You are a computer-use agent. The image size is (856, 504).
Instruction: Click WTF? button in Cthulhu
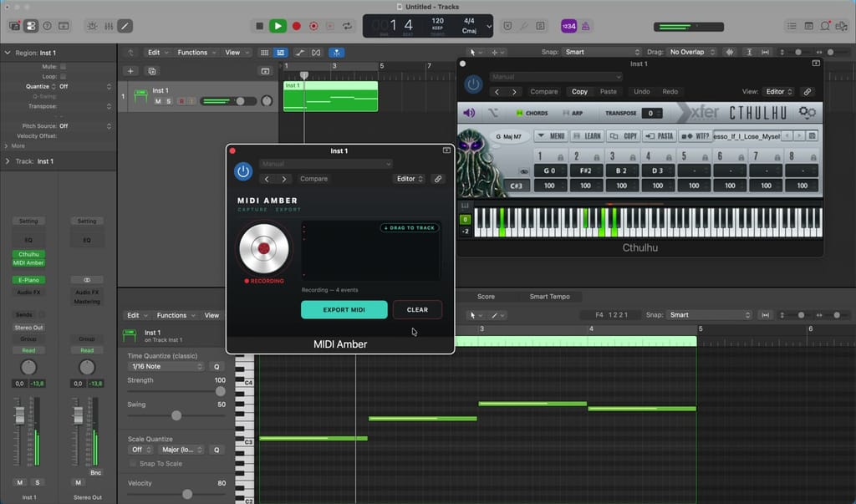tap(695, 136)
